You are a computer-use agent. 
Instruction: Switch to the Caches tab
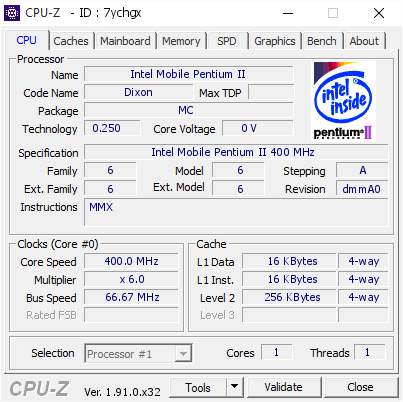click(x=71, y=41)
